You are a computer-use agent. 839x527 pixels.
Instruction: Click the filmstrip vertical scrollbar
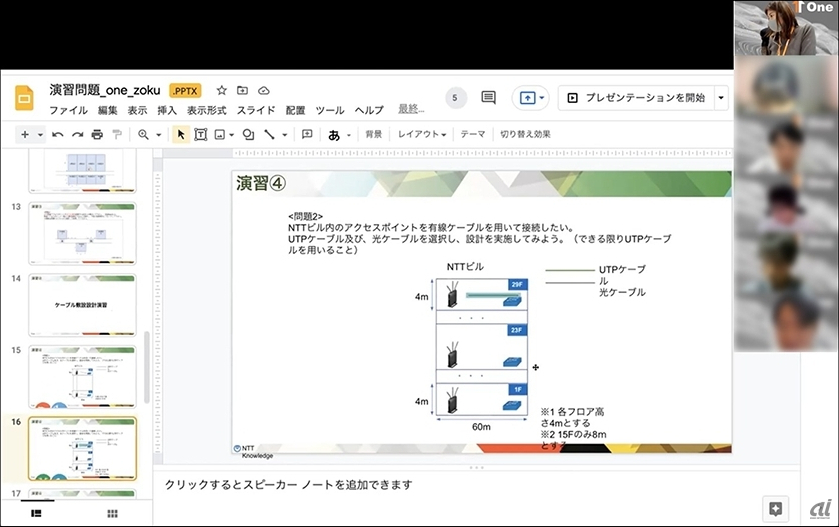147,368
